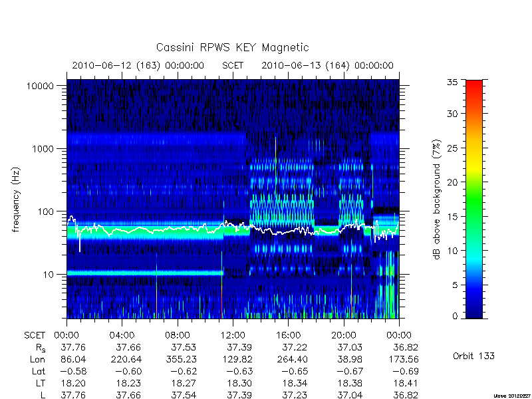Click the '20:00' time tick label
This screenshot has width=532, height=399.
coord(344,336)
